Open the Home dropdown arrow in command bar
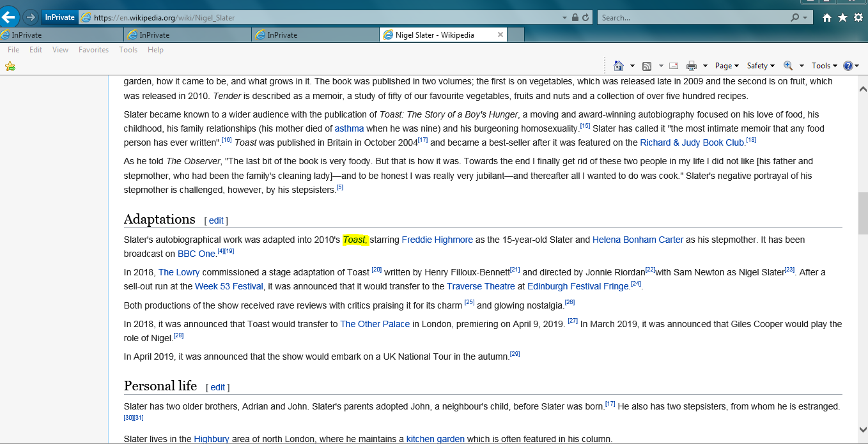868x444 pixels. pos(632,66)
